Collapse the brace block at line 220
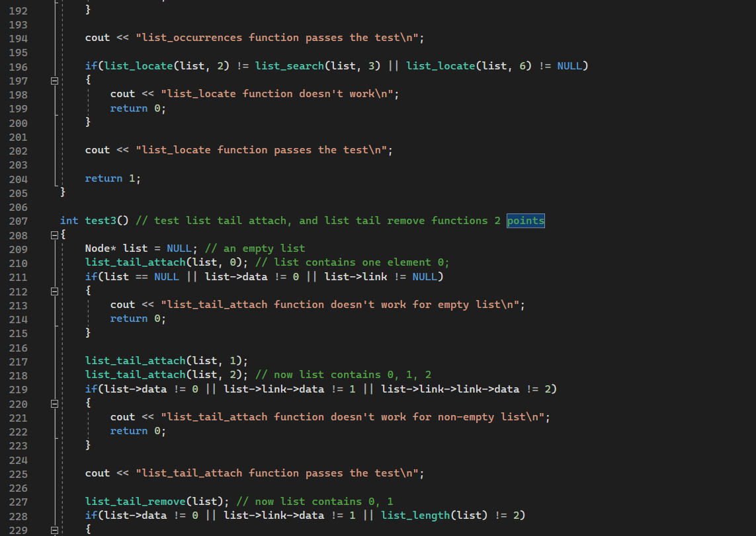The image size is (756, 536). (x=54, y=403)
